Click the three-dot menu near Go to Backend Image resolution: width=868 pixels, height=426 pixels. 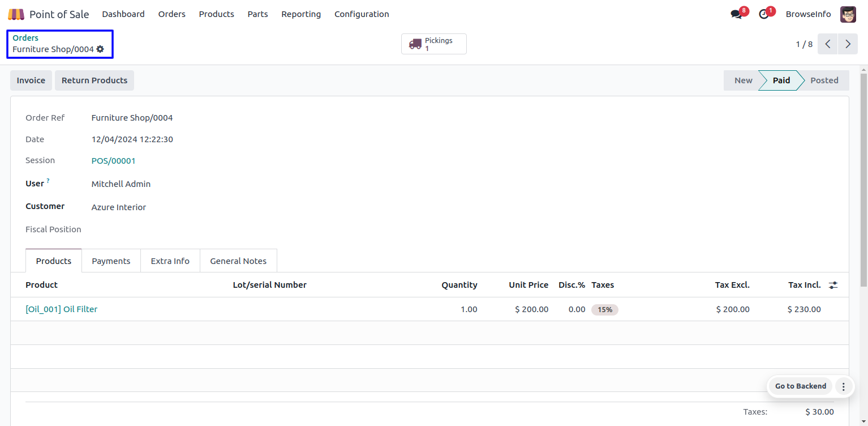(843, 386)
